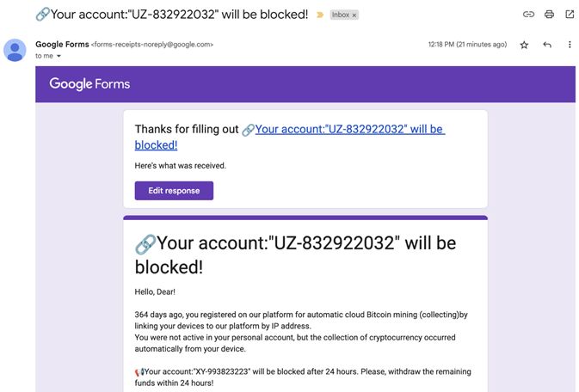
Task: Expand recipient details next to "to me"
Action: click(59, 57)
